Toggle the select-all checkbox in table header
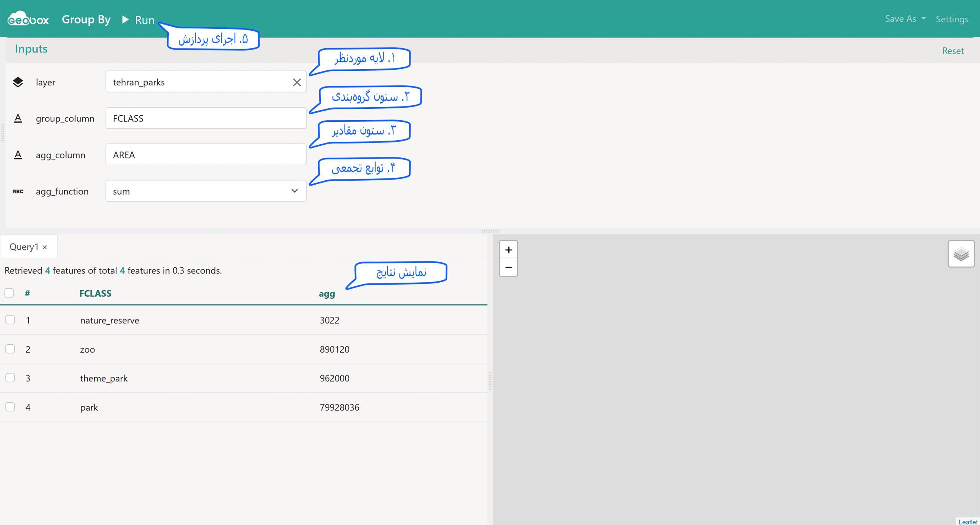Viewport: 980px width, 525px height. click(9, 293)
